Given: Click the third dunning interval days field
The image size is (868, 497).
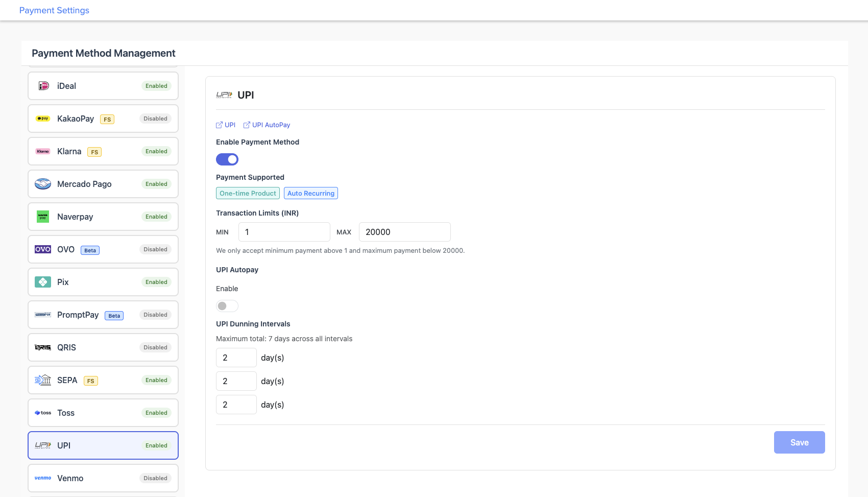Looking at the screenshot, I should (x=236, y=405).
